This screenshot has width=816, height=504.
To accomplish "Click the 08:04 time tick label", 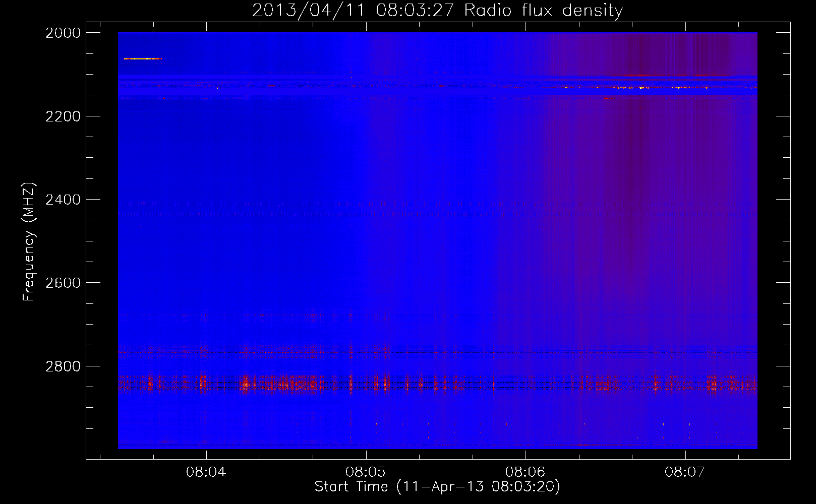I will 206,472.
